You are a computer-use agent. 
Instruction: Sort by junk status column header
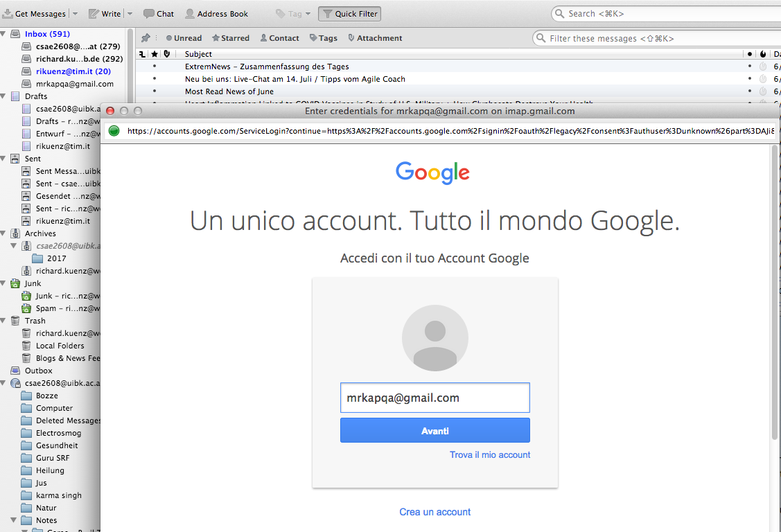click(x=762, y=54)
